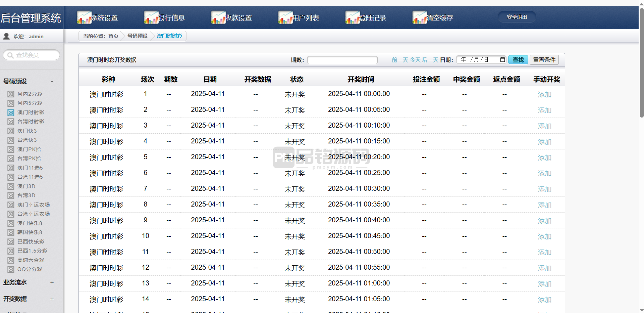The height and width of the screenshot is (313, 644).
Task: Click 安全退出 logout button
Action: [x=517, y=17]
